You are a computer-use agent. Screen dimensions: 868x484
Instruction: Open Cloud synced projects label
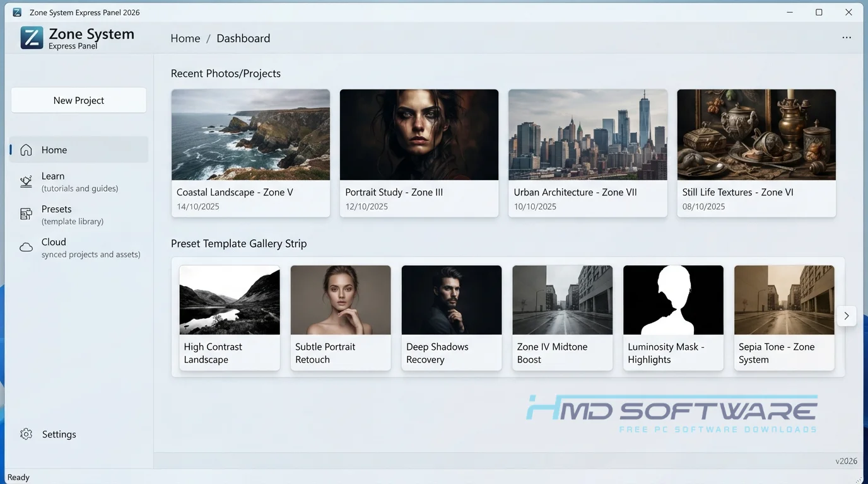tap(91, 248)
